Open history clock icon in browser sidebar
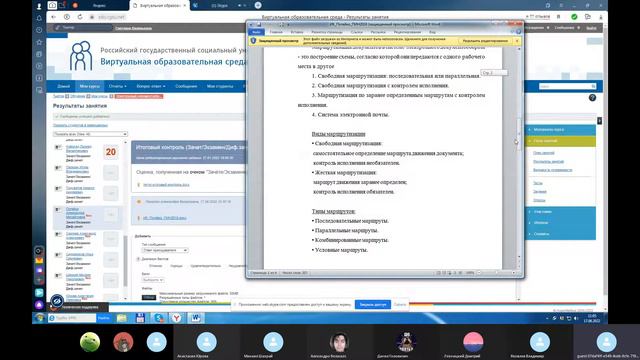This screenshot has height=360, width=640. coord(39,30)
